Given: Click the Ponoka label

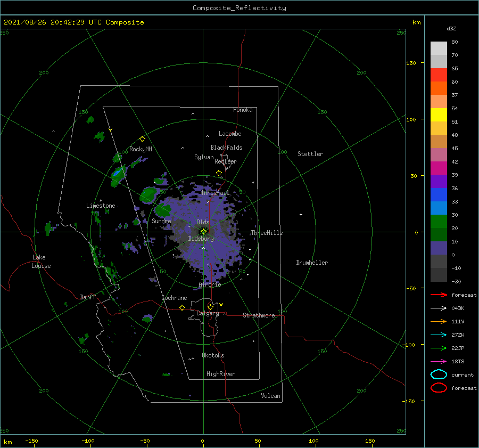Looking at the screenshot, I should tap(243, 110).
